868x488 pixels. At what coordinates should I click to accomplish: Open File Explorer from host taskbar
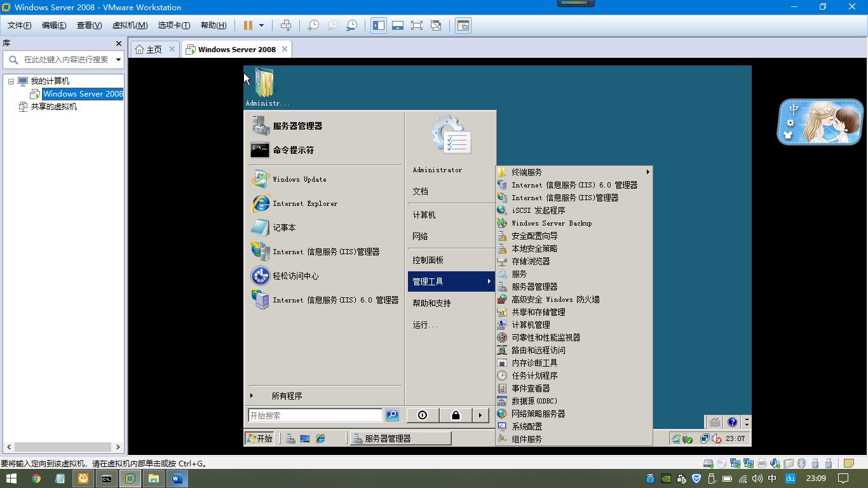tap(154, 478)
